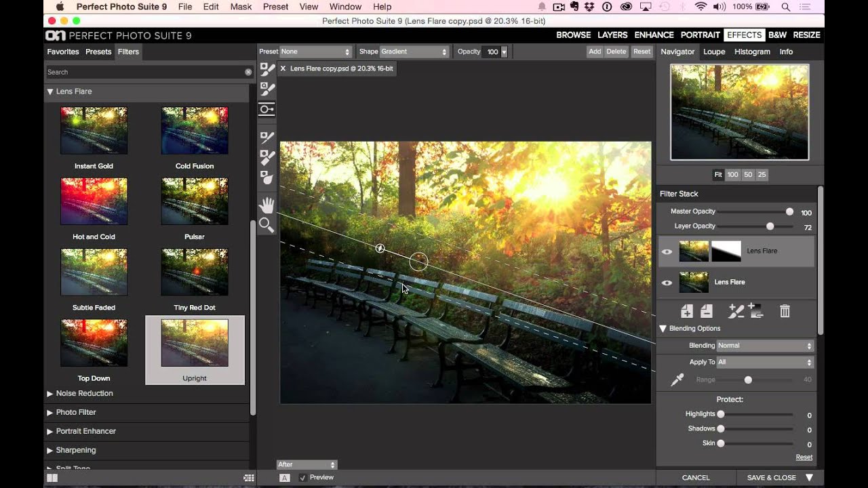Close the Lens Flare copy.psd document tab
This screenshot has width=868, height=488.
coord(283,68)
